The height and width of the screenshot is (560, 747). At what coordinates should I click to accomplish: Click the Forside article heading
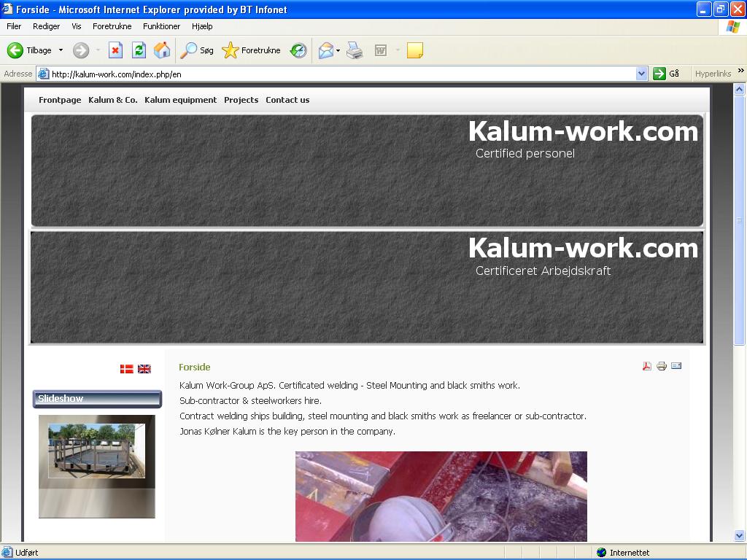coord(194,367)
